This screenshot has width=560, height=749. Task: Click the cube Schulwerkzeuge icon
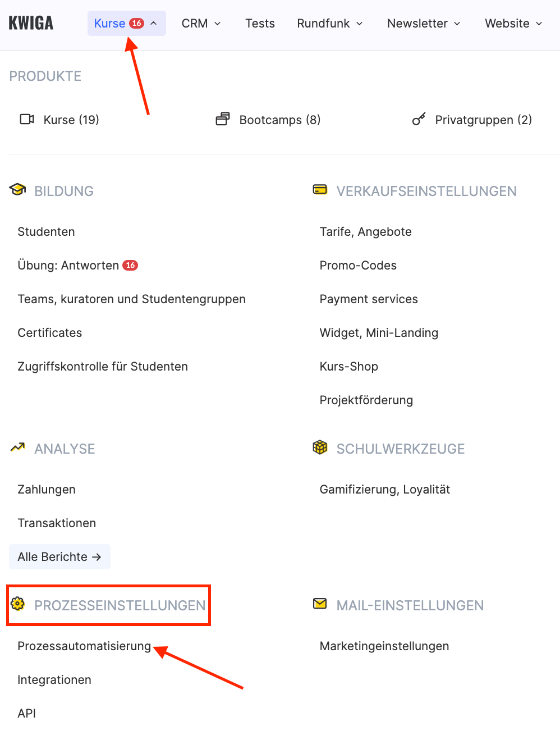[x=320, y=447]
